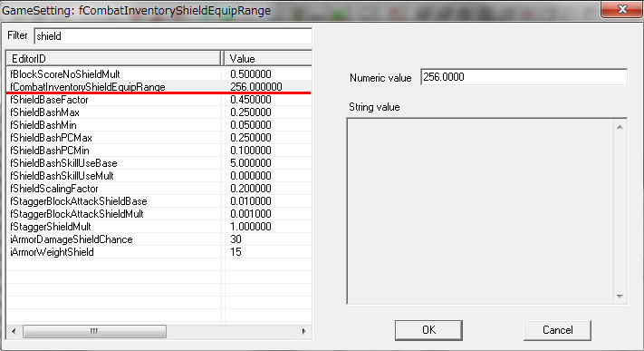Viewport: 644px width, 351px height.
Task: Click the value cell showing 30
Action: point(235,239)
